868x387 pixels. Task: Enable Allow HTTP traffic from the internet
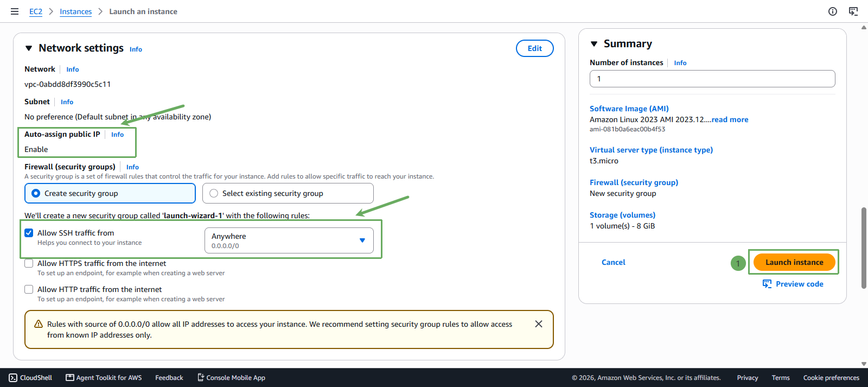(29, 289)
